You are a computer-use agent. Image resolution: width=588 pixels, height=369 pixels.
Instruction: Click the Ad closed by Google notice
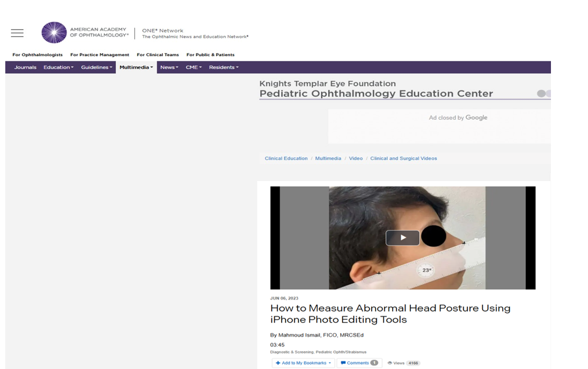click(458, 118)
